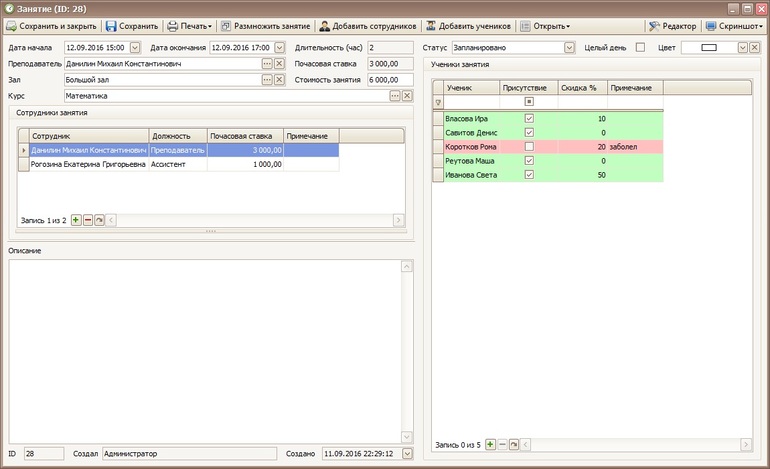This screenshot has width=770, height=469.
Task: Click the minus icon in students navigator
Action: click(x=502, y=444)
